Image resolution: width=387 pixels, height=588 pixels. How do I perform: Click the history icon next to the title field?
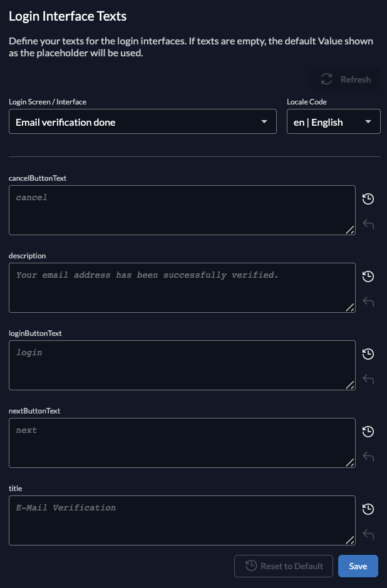[x=368, y=509]
